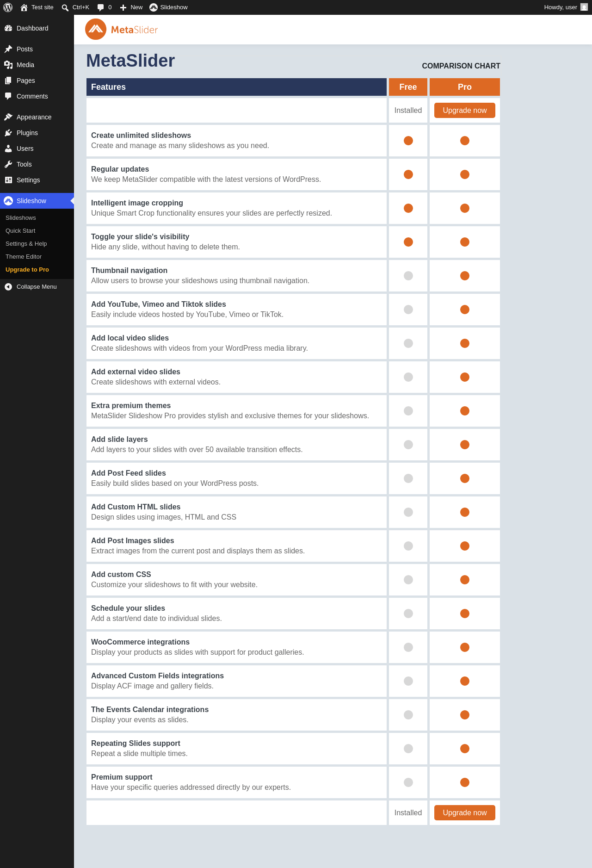Click the Intelligent image cropping title

click(137, 203)
